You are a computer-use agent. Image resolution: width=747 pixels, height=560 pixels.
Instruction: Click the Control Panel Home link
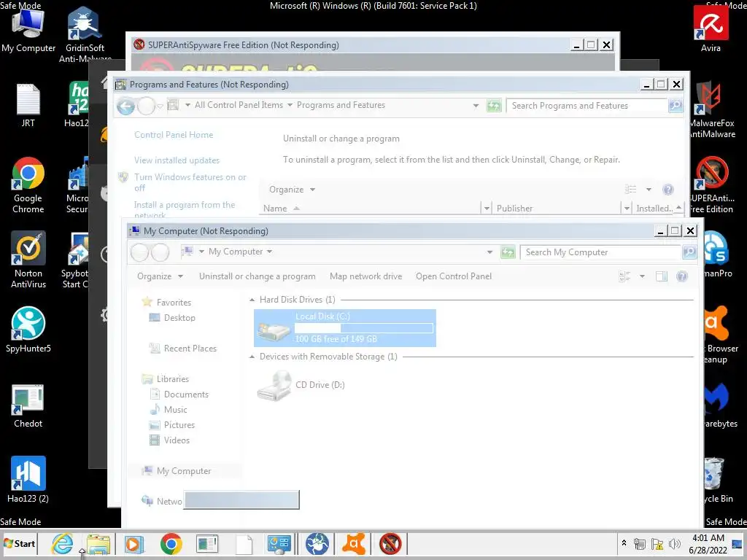click(x=174, y=135)
